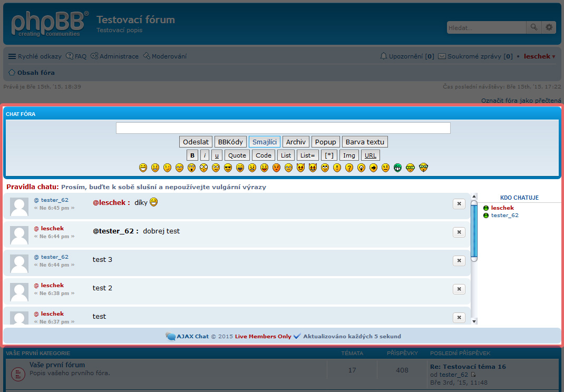Open the Administrace menu item

[114, 56]
